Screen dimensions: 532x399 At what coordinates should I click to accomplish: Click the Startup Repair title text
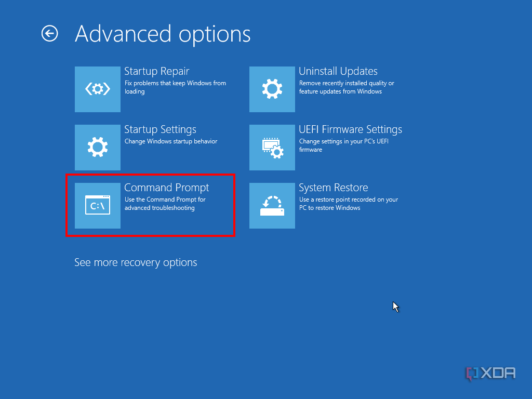tap(157, 71)
